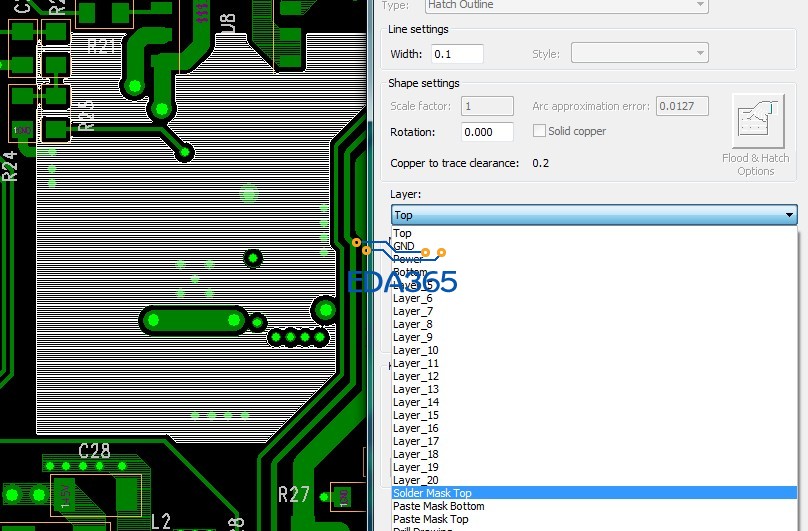Click the C28 capacitor label on PCB
The height and width of the screenshot is (531, 808).
pyautogui.click(x=95, y=449)
